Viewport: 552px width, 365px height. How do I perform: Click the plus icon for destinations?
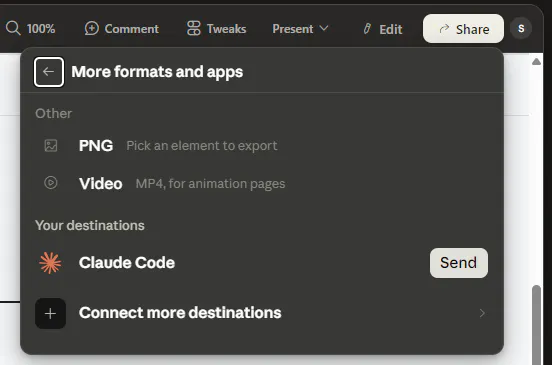pyautogui.click(x=50, y=313)
